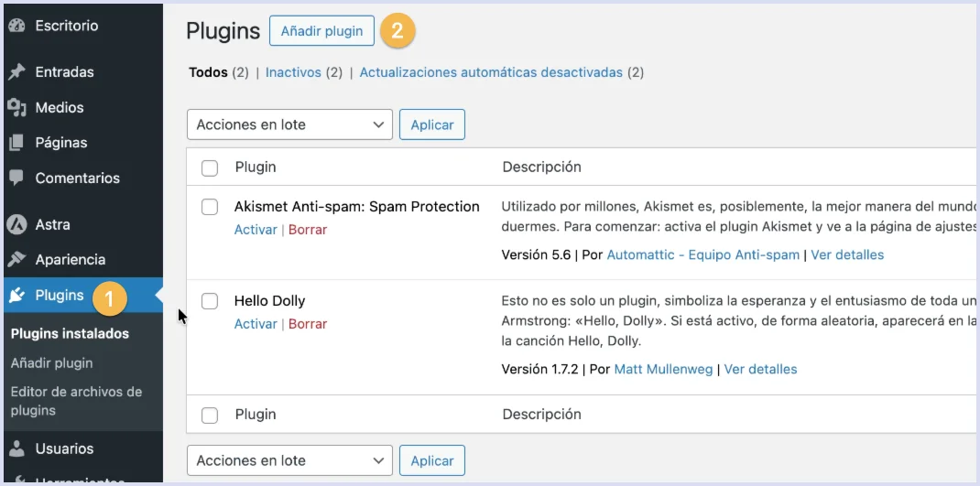Click the Hello Dolly plugin name
This screenshot has width=980, height=486.
point(269,301)
